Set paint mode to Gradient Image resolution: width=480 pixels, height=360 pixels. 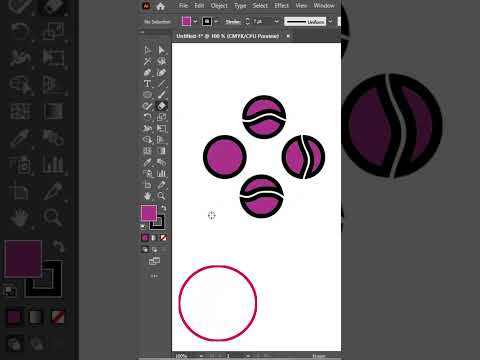pyautogui.click(x=154, y=238)
